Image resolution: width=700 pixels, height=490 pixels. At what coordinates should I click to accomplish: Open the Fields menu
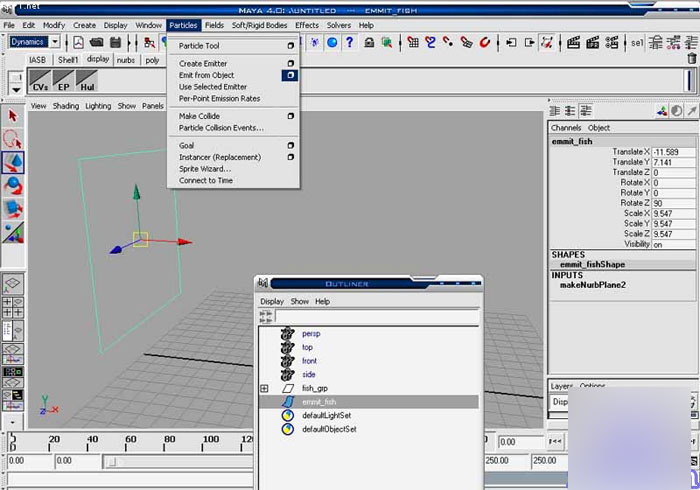click(x=214, y=25)
